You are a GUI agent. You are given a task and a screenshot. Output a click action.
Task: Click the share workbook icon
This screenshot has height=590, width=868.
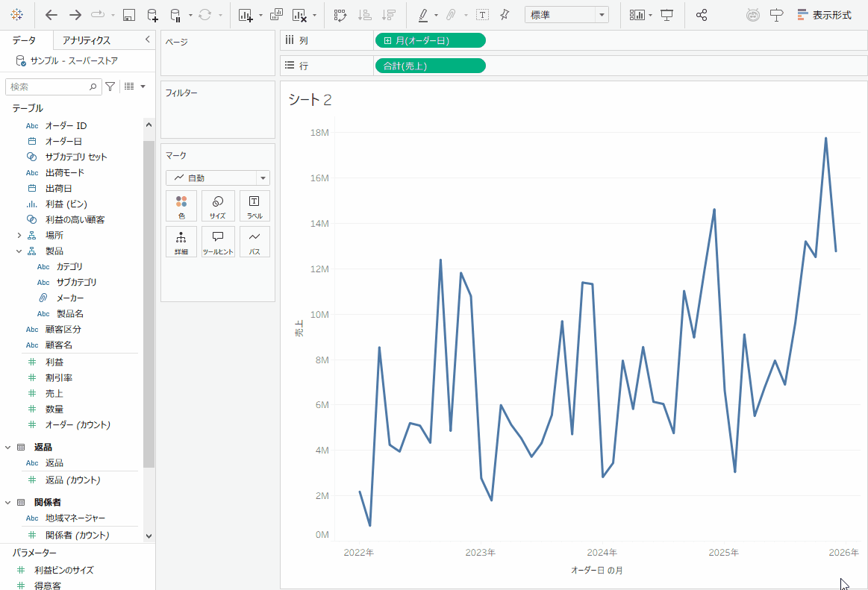[702, 15]
